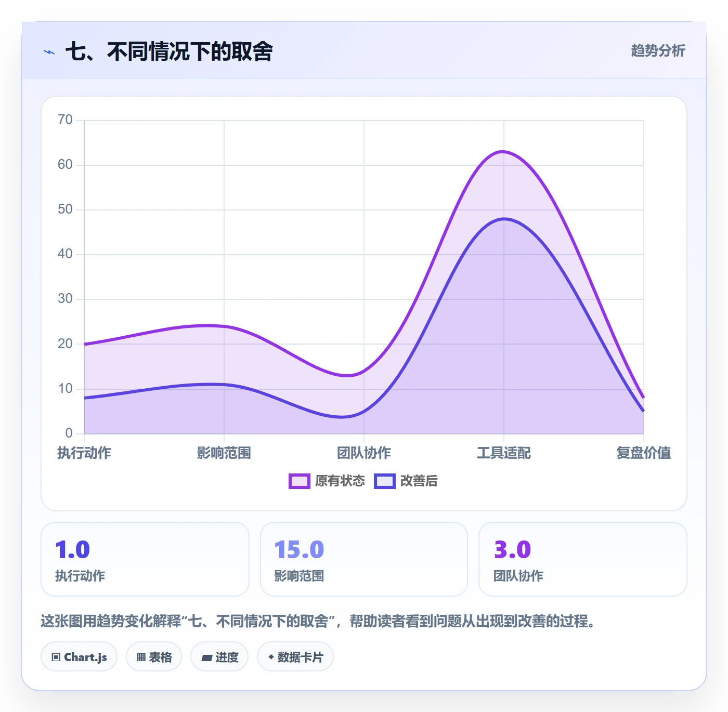Viewport: 728px width, 712px height.
Task: Hide the 原有状态 series via legend label
Action: coord(340,481)
